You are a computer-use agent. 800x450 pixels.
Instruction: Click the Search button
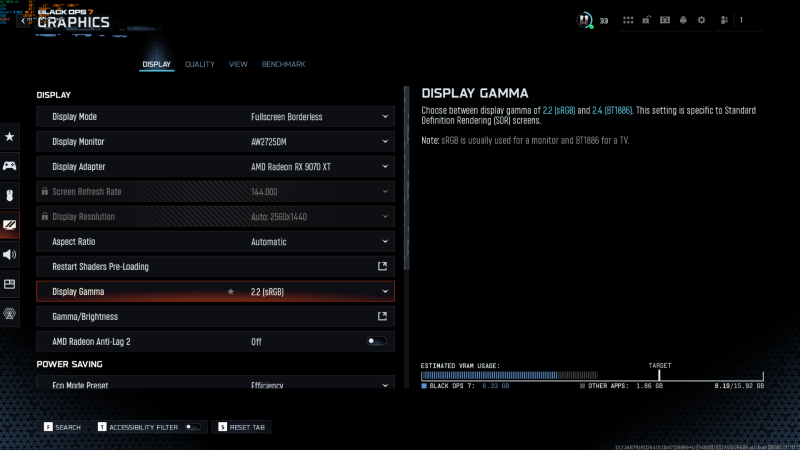tap(63, 427)
